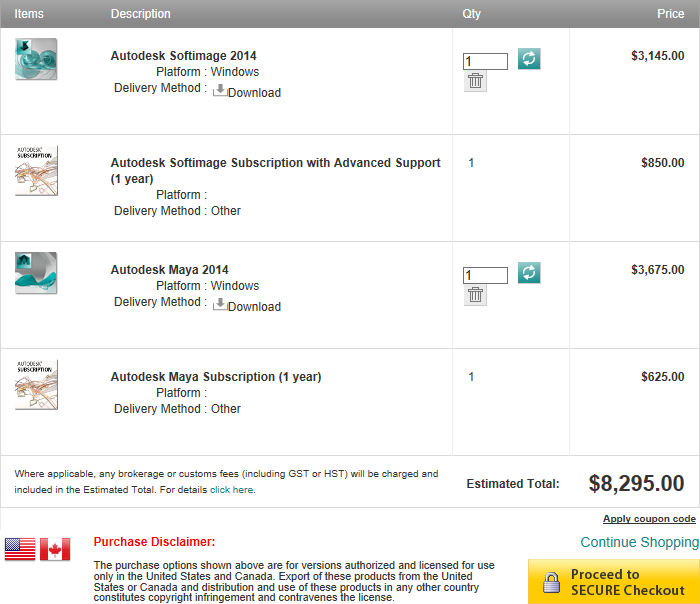Viewport: 700px width, 604px height.
Task: Open the Autodesk Softimage 2014 product thumbnail
Action: coord(37,59)
